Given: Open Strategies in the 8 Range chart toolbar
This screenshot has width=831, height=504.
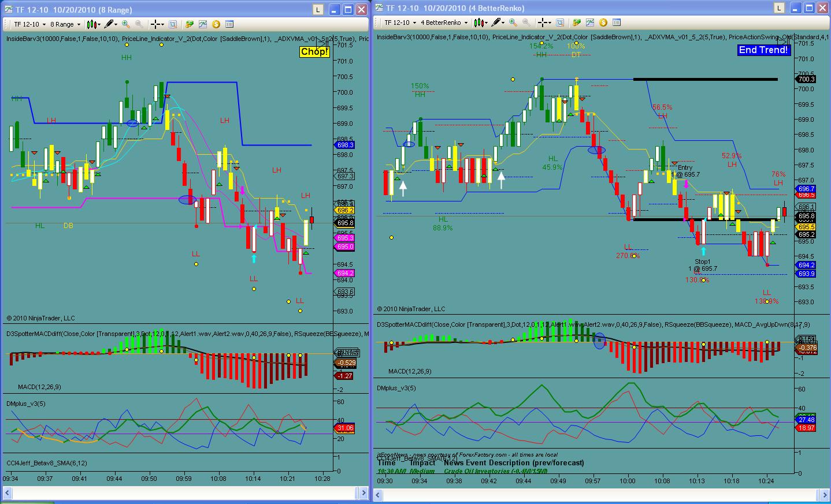Looking at the screenshot, I should click(189, 24).
